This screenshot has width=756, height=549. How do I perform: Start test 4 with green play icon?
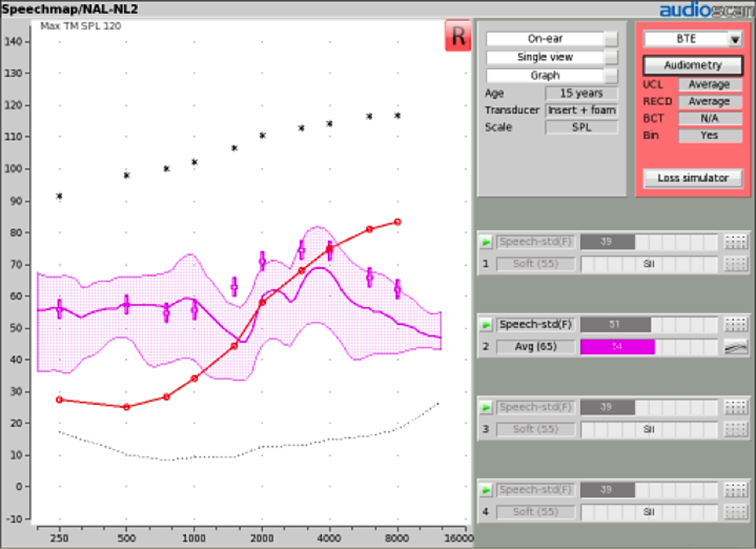click(486, 490)
